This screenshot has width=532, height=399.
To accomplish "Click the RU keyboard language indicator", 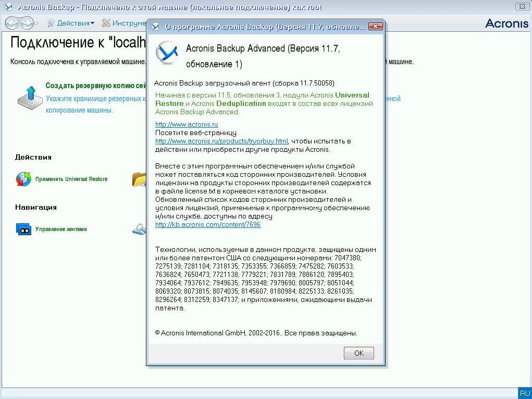I will click(525, 393).
